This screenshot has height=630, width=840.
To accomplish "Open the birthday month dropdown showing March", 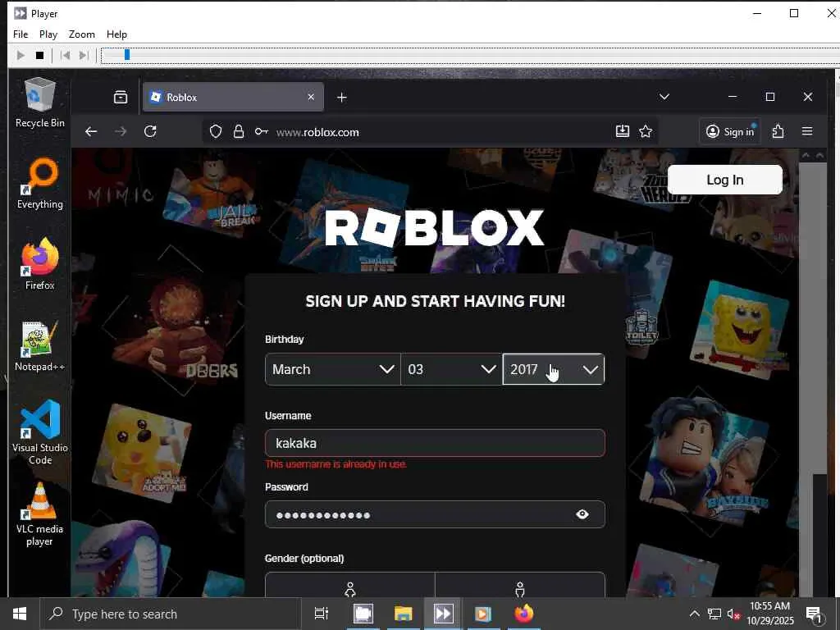I will click(x=333, y=369).
